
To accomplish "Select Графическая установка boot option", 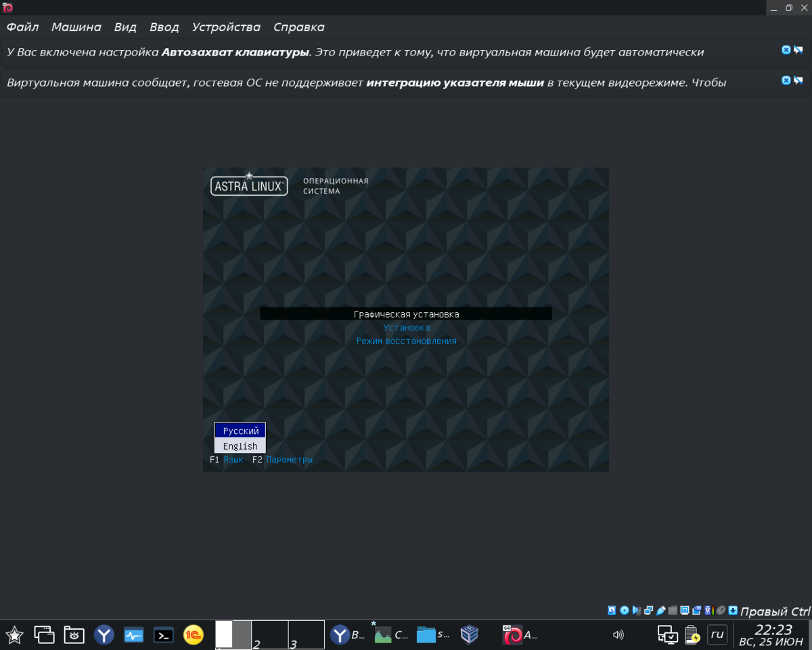I will 406,314.
